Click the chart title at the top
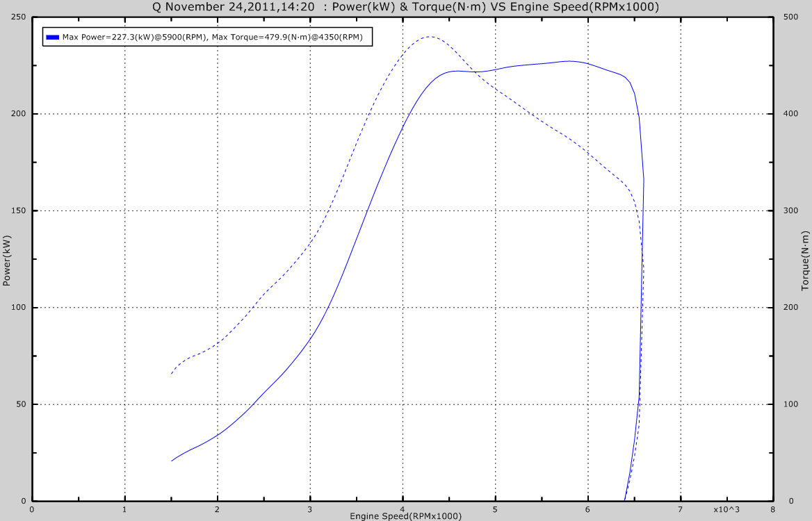Image resolution: width=812 pixels, height=521 pixels. (405, 7)
